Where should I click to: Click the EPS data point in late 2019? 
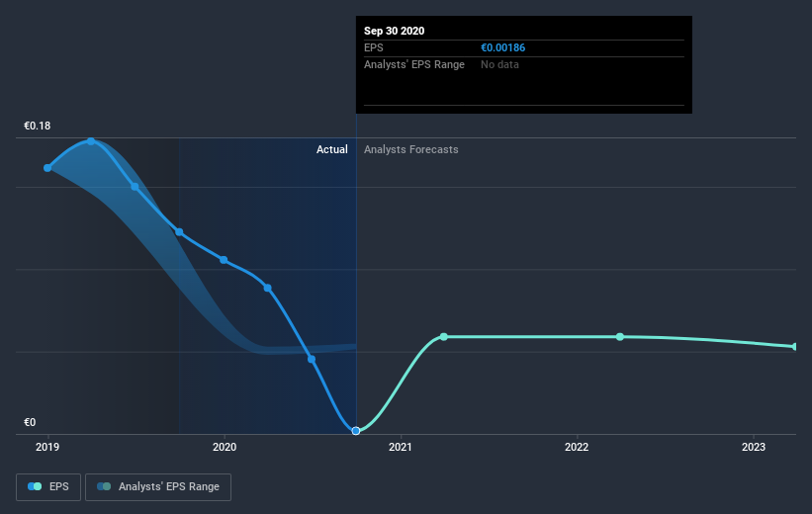coord(179,232)
